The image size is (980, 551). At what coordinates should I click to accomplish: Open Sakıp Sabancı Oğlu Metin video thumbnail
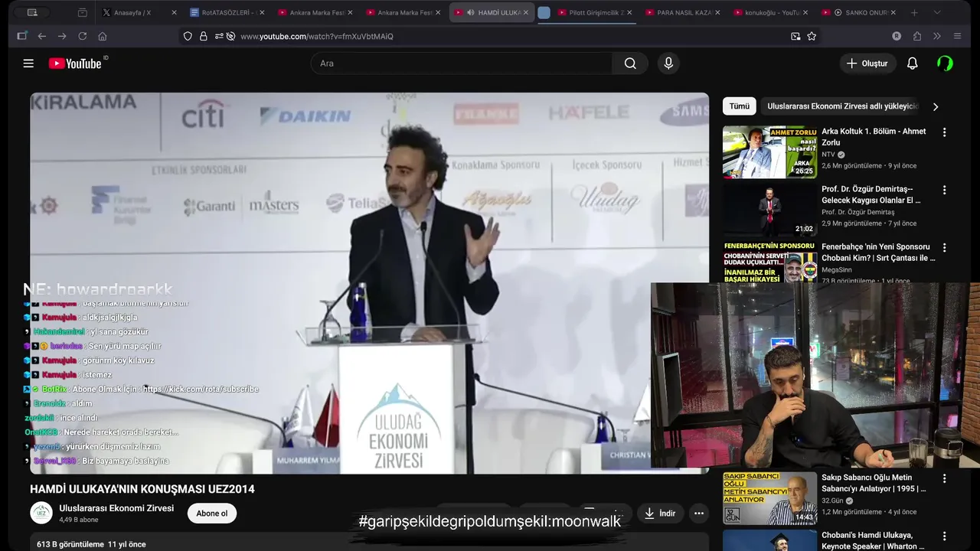click(x=769, y=498)
